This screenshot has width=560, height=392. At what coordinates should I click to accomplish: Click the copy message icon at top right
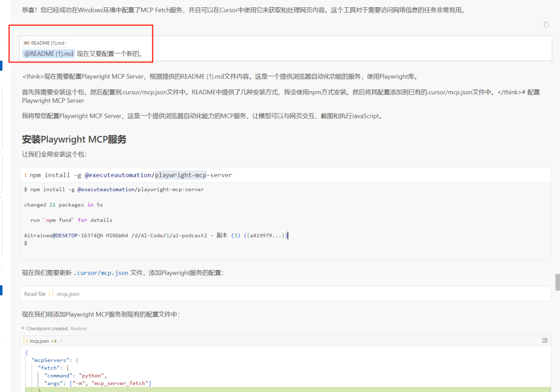[x=545, y=24]
